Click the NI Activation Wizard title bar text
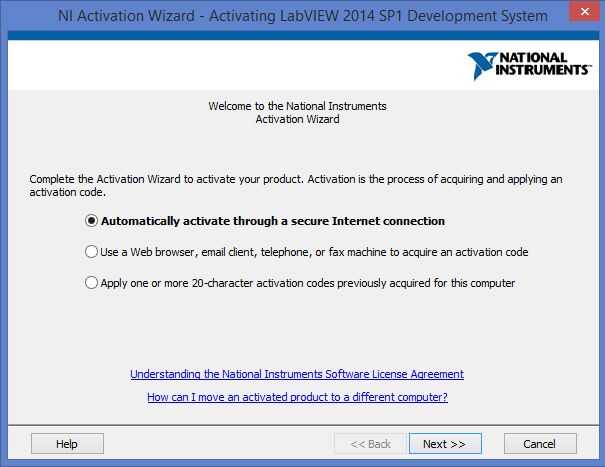 click(x=303, y=16)
